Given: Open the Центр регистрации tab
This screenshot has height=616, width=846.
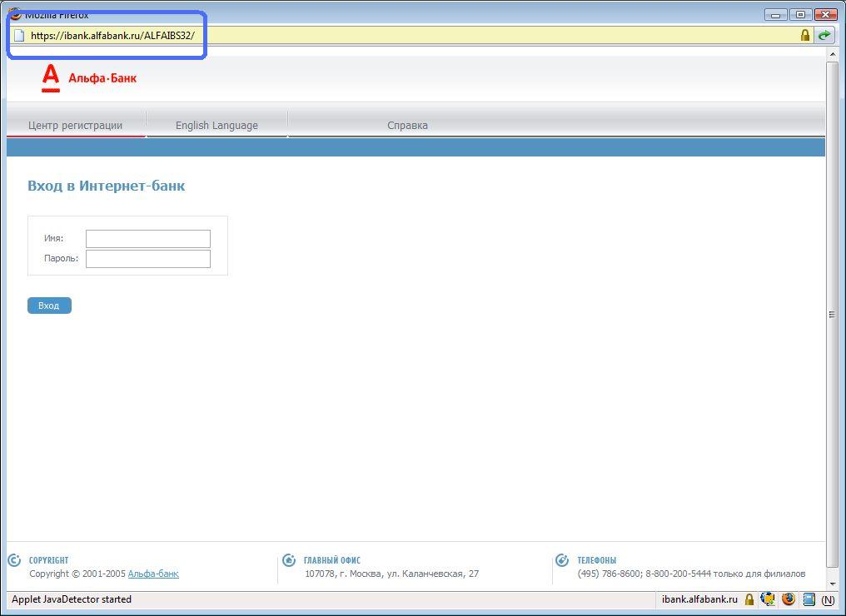Looking at the screenshot, I should click(x=76, y=125).
